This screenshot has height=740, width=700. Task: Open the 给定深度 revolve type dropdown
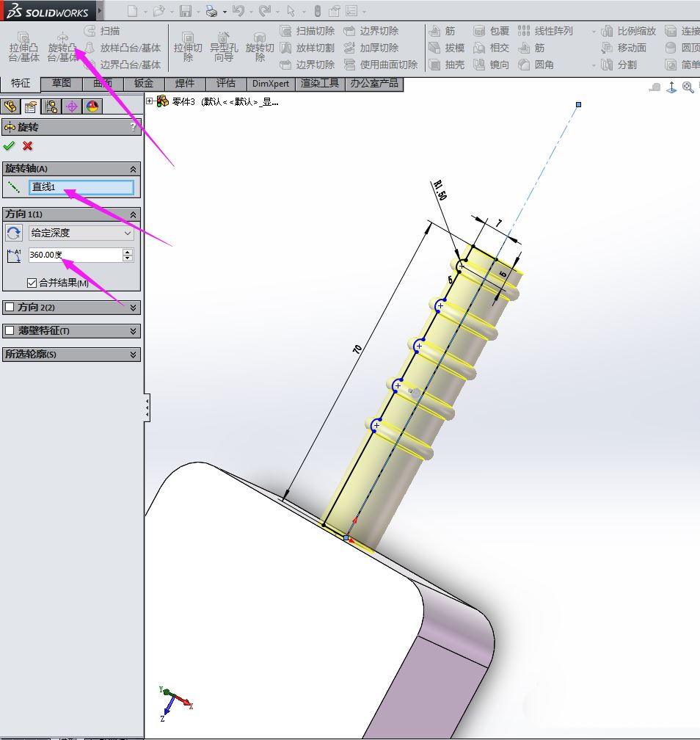[81, 233]
